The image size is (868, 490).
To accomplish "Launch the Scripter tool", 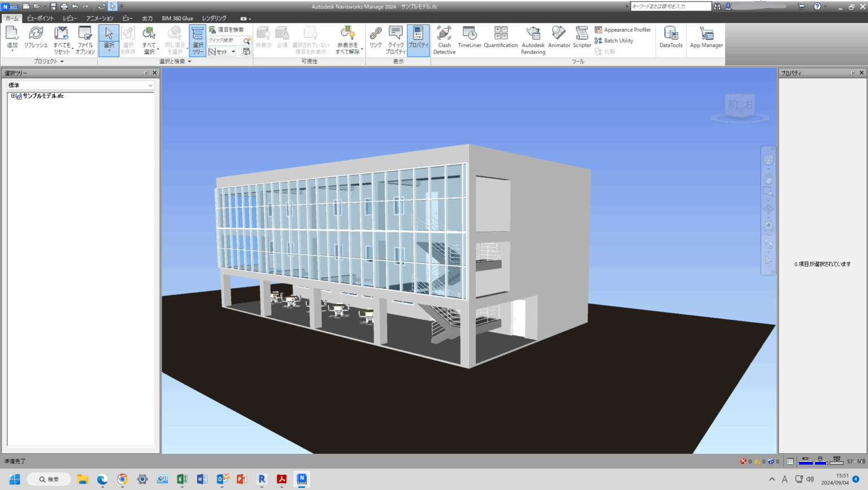I will pos(581,37).
